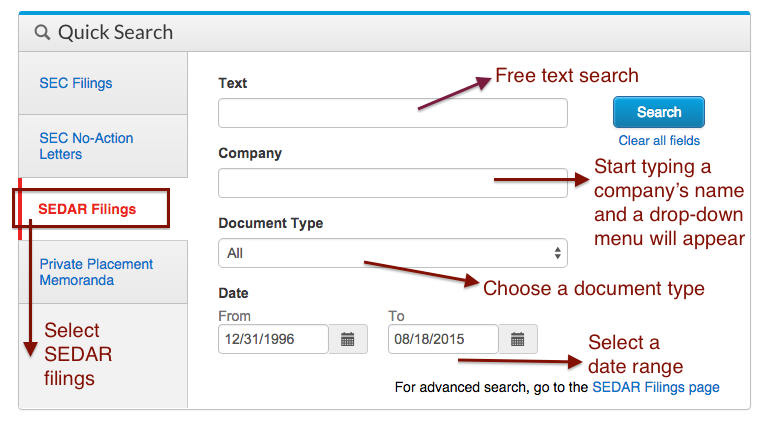Click the Quick Search heading text

coord(115,33)
